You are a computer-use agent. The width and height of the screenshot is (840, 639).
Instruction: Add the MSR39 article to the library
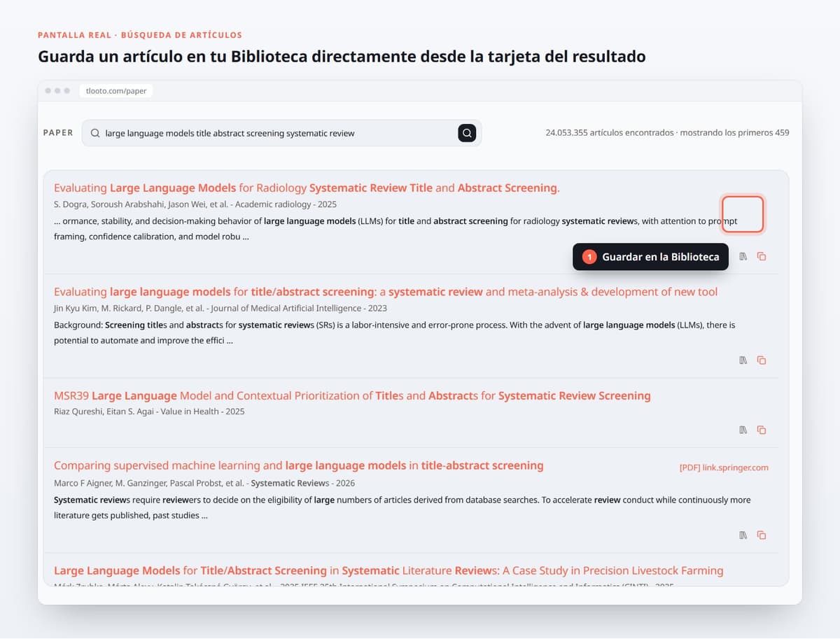[x=743, y=430]
